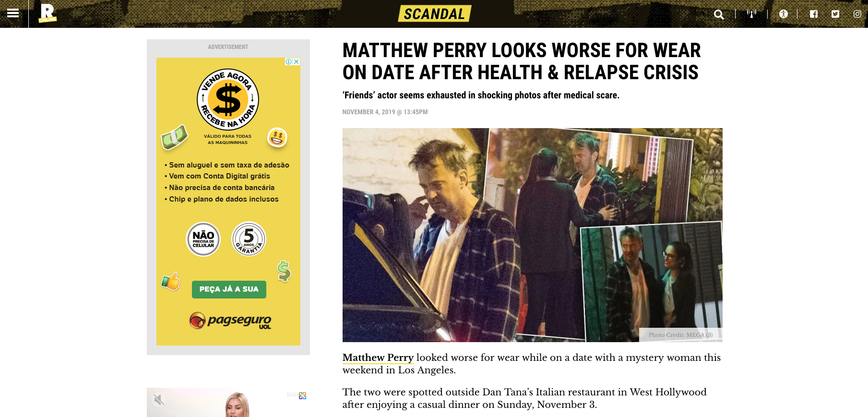868x417 pixels.
Task: Visit the Twitter page icon
Action: (835, 14)
